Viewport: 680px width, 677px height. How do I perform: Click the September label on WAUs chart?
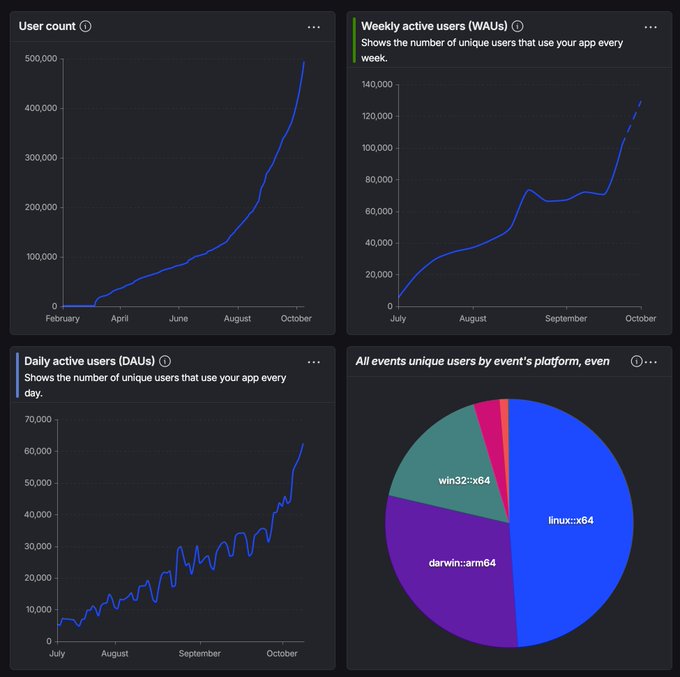[566, 319]
